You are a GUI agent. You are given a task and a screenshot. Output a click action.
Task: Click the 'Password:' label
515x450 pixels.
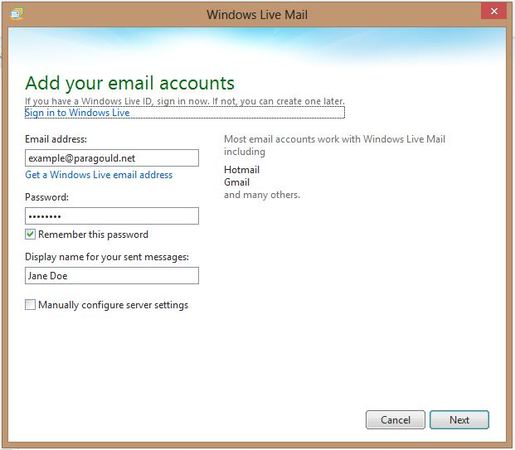click(x=47, y=197)
